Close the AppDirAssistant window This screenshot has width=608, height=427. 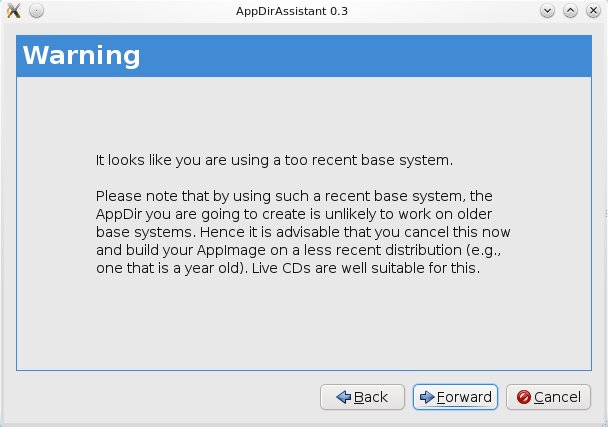[x=592, y=11]
